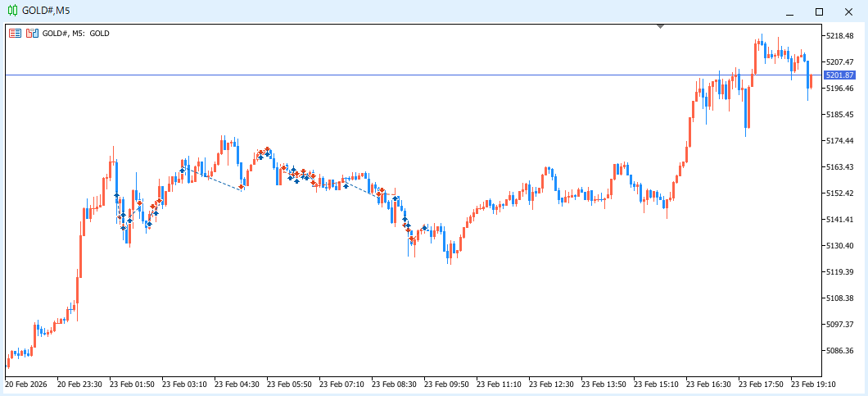The width and height of the screenshot is (868, 396).
Task: Click the 5130.40 price scale label
Action: [x=841, y=246]
